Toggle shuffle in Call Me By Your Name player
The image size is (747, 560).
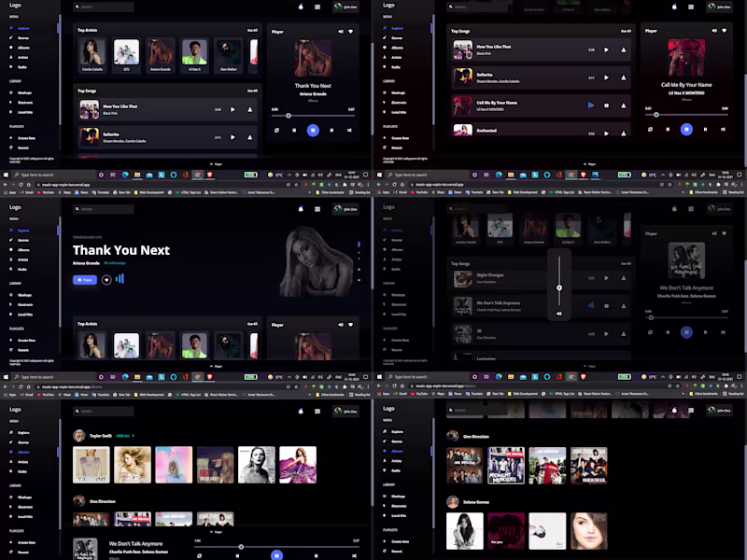[723, 129]
